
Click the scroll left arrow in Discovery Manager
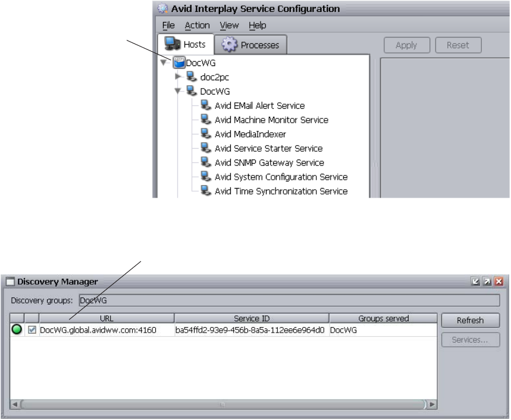pyautogui.click(x=15, y=405)
